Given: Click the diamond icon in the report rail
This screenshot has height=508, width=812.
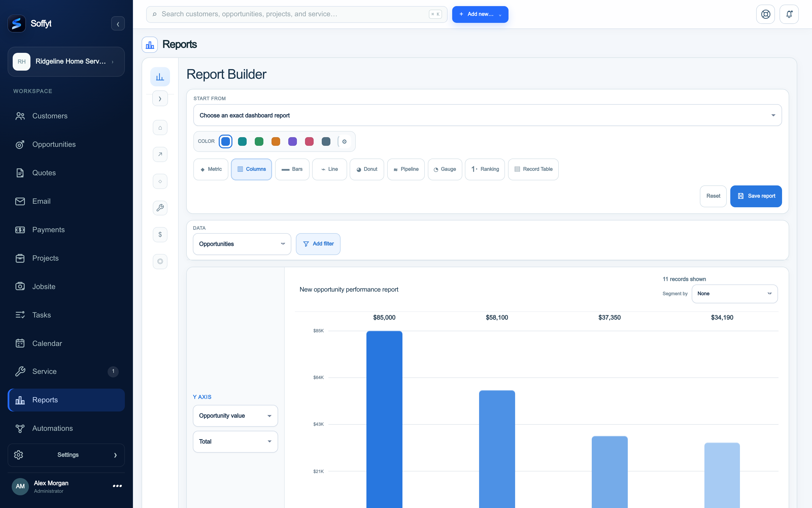Looking at the screenshot, I should [160, 181].
